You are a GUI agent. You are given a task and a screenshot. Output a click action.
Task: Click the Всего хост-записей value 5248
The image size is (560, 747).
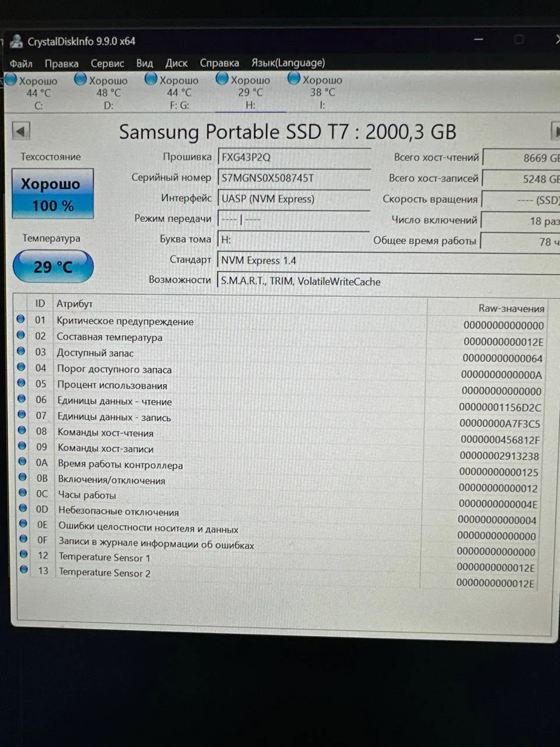[x=521, y=179]
